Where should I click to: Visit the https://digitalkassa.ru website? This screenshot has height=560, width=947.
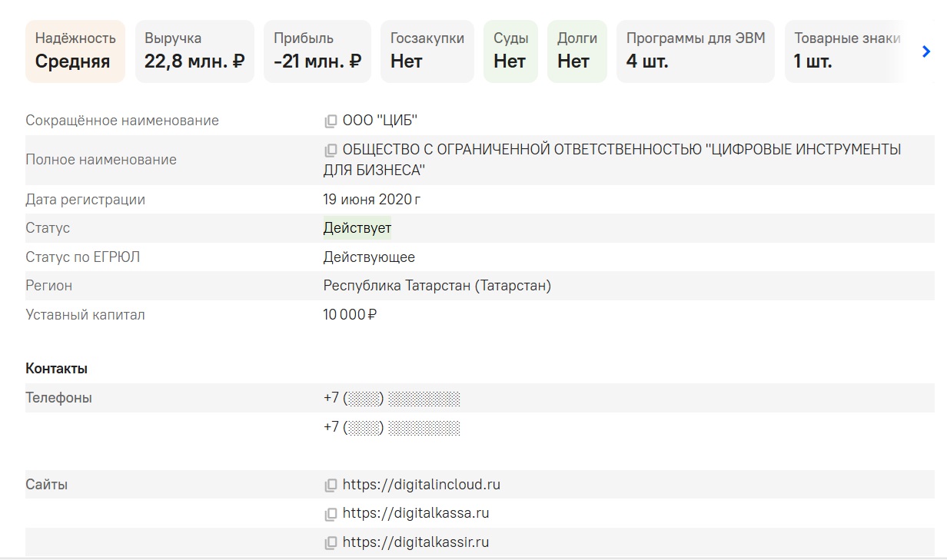point(416,513)
